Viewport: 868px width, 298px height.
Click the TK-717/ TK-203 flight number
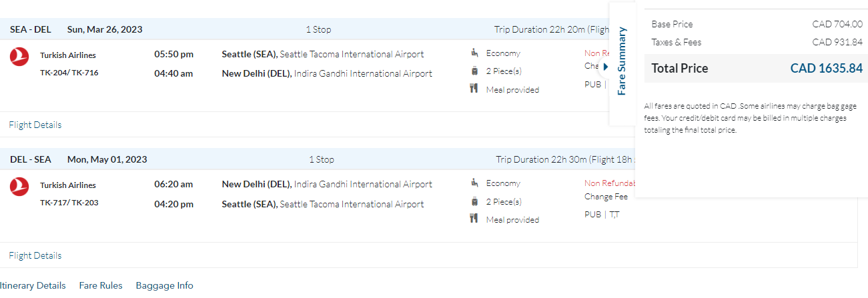click(x=69, y=203)
